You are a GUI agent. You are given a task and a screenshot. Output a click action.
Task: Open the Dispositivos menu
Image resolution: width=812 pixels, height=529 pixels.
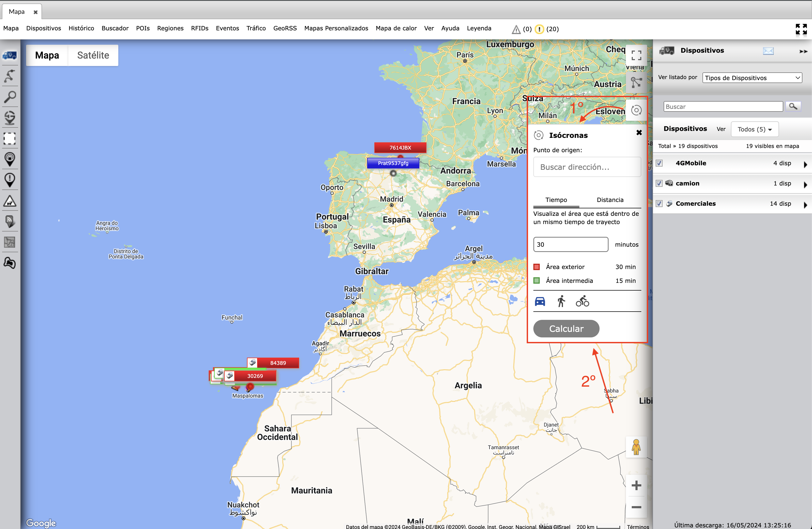pos(44,28)
